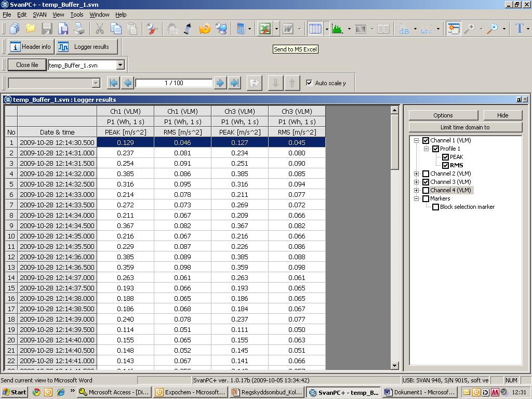
Task: Click the gray spectrogram view icon
Action: tap(361, 29)
